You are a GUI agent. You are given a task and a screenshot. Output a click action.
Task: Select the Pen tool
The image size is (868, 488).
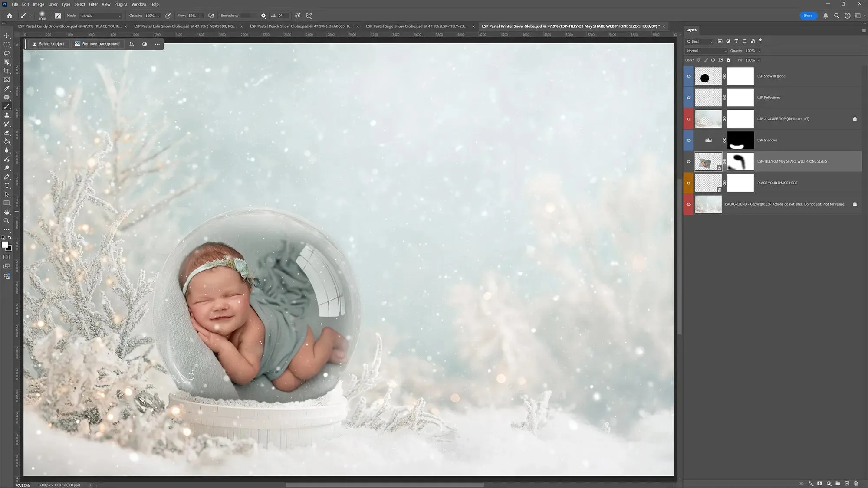[x=7, y=177]
